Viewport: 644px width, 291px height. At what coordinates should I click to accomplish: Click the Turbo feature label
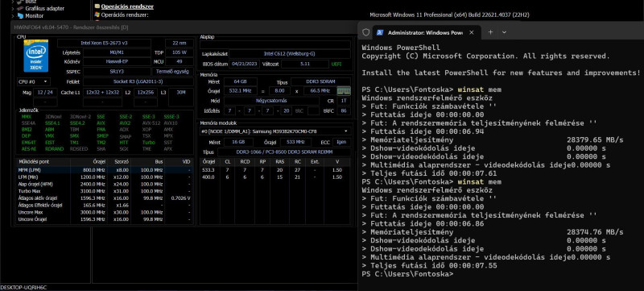tap(148, 142)
